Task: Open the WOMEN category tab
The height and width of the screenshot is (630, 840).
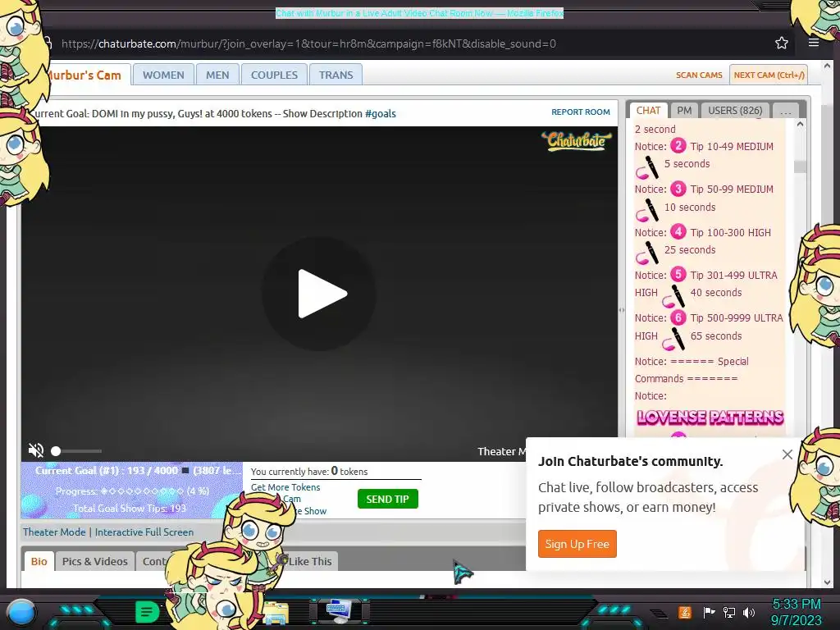Action: click(163, 75)
